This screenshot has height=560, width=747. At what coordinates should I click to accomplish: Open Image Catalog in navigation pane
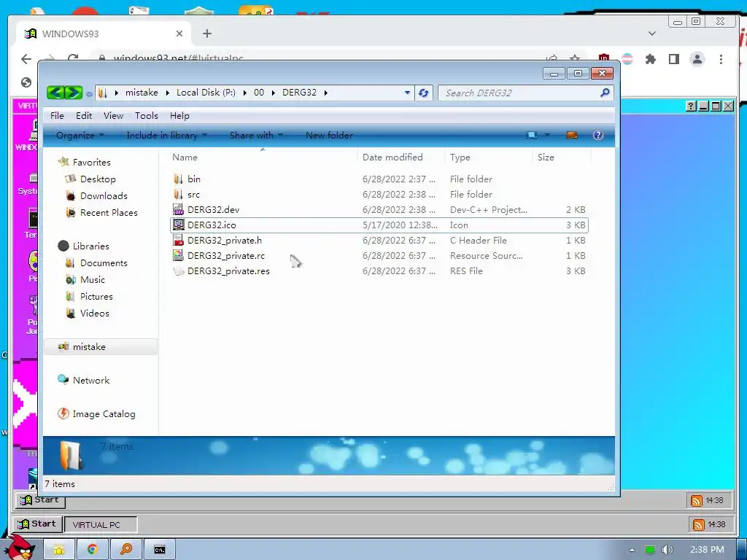pyautogui.click(x=104, y=414)
